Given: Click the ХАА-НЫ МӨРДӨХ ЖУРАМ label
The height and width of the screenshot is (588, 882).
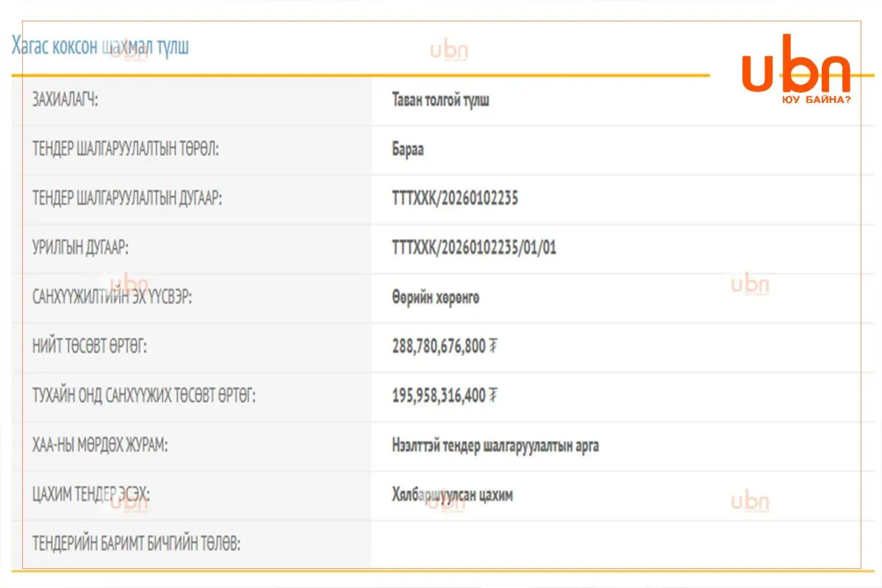Looking at the screenshot, I should coord(101,446).
